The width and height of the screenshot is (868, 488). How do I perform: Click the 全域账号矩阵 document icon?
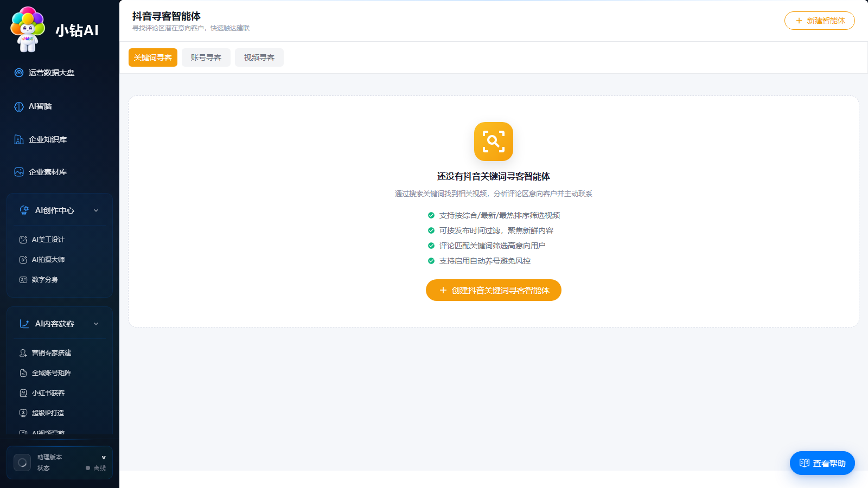coord(23,373)
